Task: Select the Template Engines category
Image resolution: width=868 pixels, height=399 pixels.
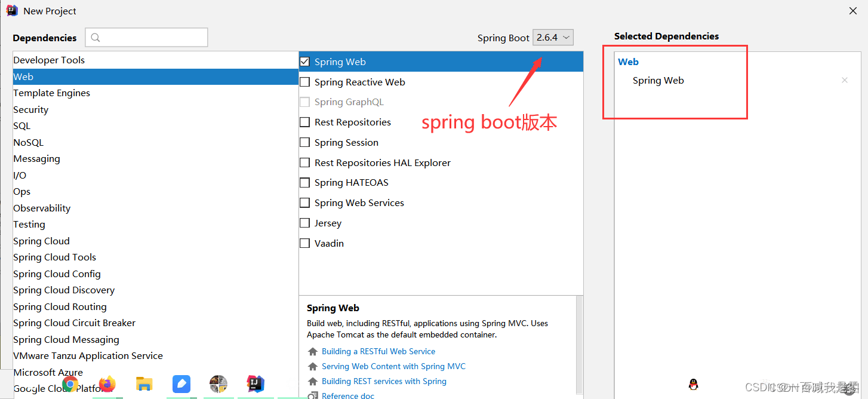Action: [x=155, y=93]
